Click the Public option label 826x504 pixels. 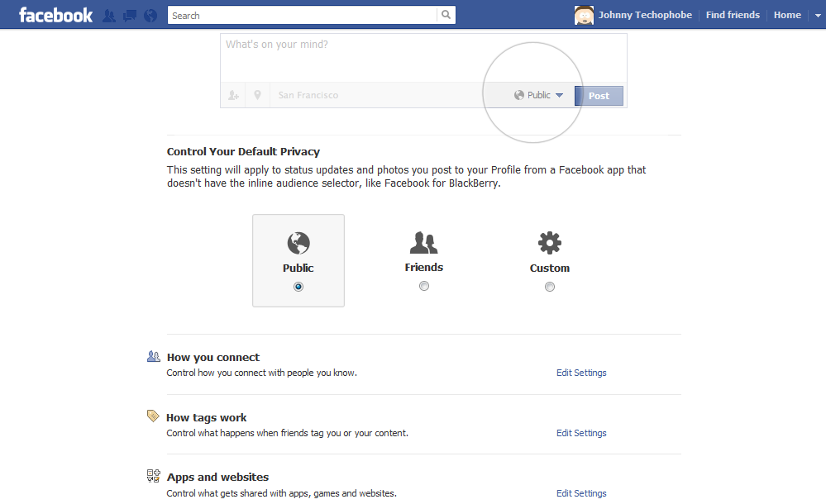298,268
